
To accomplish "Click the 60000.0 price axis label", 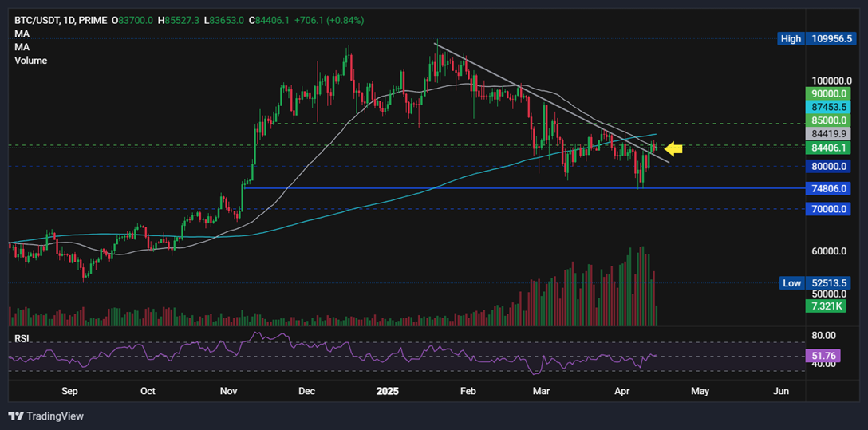I will click(828, 251).
